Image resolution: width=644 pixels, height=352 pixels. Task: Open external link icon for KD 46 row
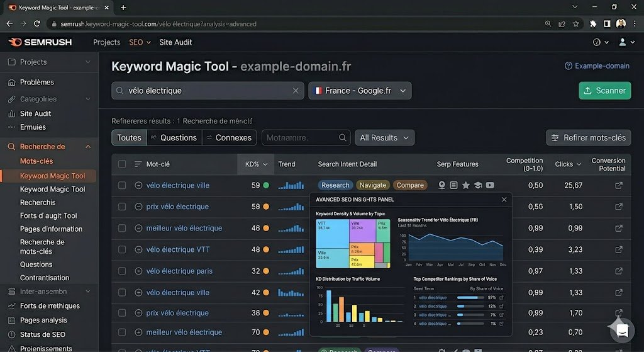(619, 228)
